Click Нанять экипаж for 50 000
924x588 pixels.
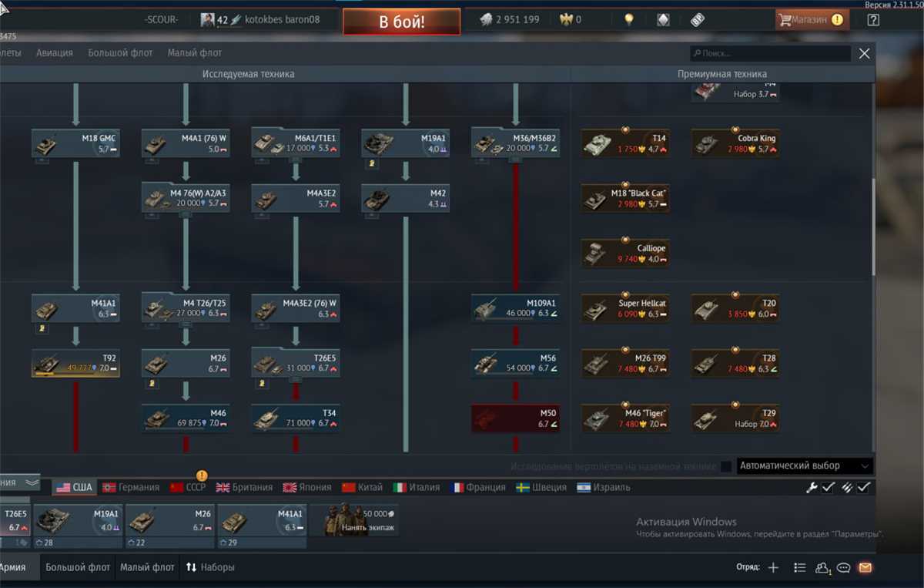pos(355,520)
